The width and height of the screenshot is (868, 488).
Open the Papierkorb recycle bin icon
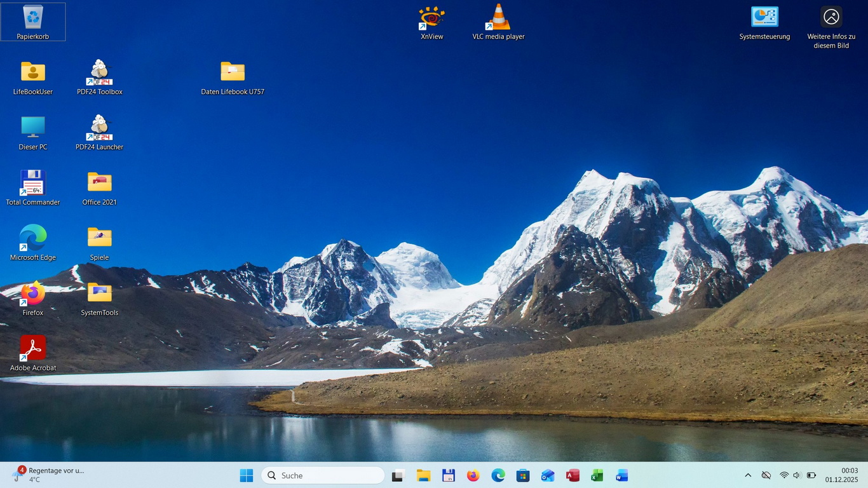33,18
